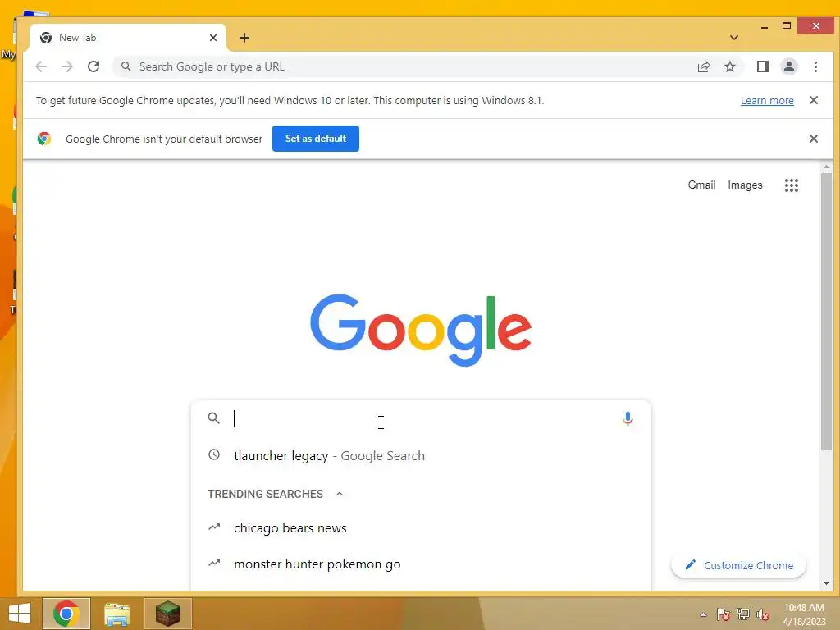
Task: Open the Images link
Action: point(745,185)
